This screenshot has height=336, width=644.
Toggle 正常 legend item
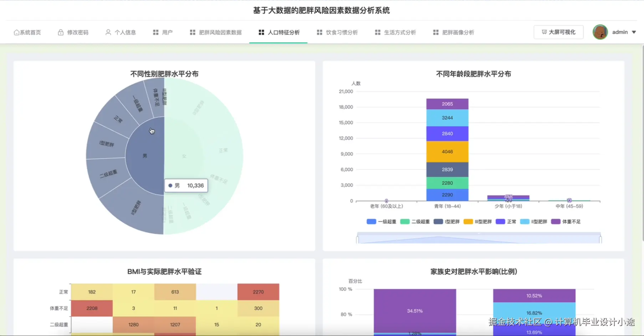pos(506,222)
